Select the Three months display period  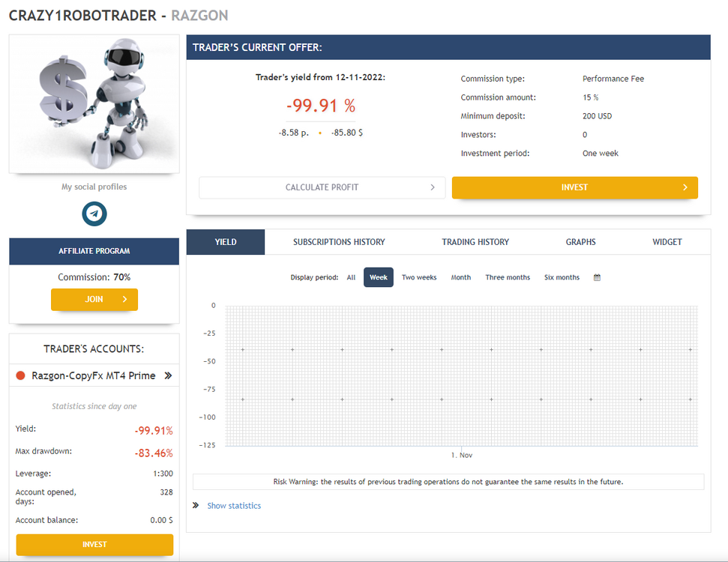tap(508, 277)
